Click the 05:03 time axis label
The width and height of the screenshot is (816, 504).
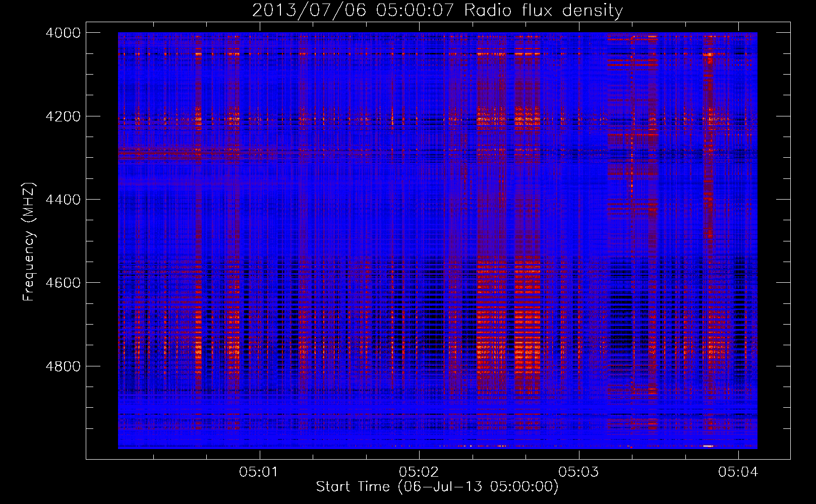(x=578, y=472)
